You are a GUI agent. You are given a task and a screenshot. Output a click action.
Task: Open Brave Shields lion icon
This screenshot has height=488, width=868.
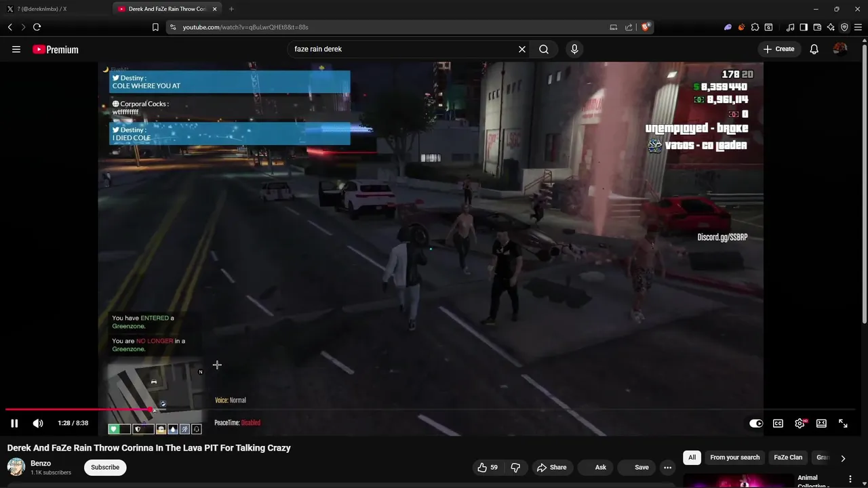[x=646, y=27]
